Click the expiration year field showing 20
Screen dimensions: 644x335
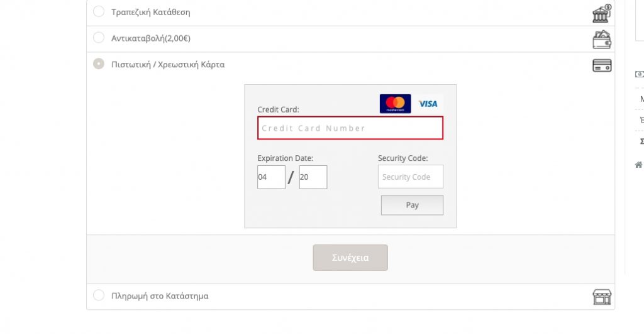click(x=313, y=177)
